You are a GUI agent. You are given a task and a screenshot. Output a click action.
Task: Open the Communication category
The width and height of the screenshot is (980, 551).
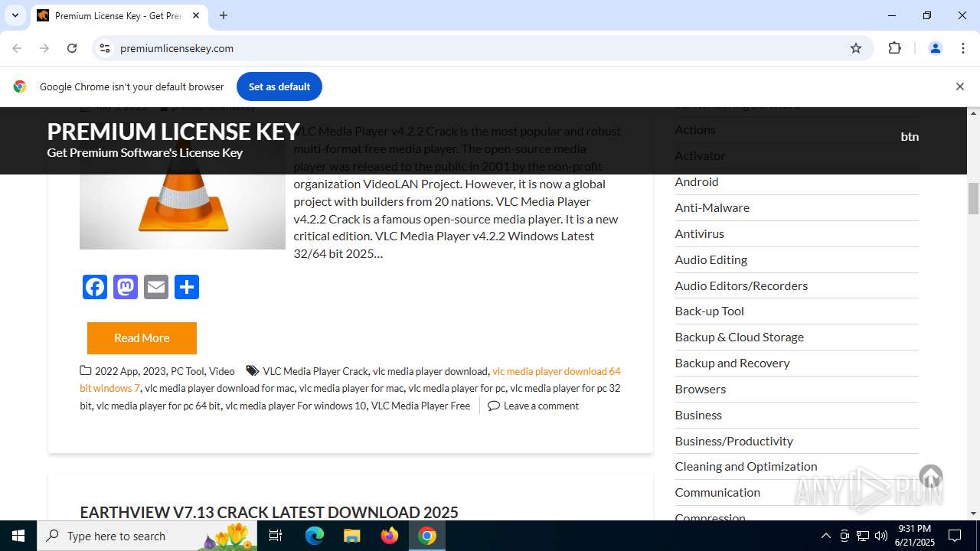(x=717, y=492)
